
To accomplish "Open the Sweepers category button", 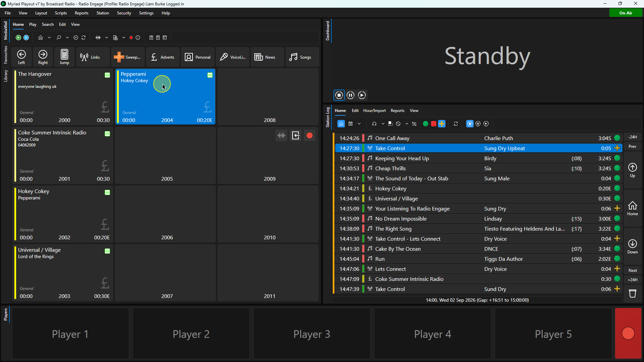I will point(128,57).
